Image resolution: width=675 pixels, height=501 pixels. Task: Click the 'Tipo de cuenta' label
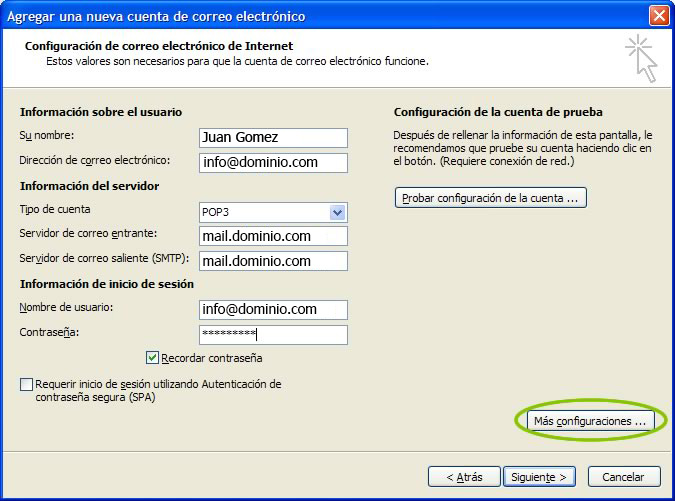(x=55, y=210)
